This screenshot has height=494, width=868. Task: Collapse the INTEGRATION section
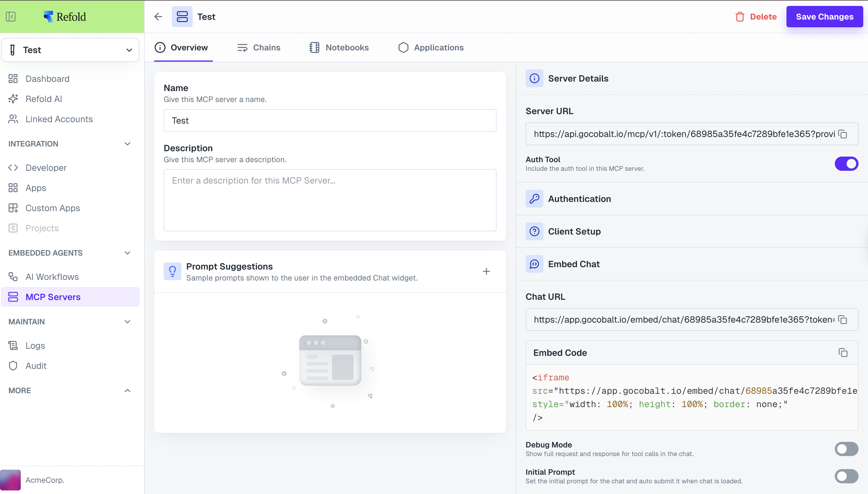[x=127, y=144]
